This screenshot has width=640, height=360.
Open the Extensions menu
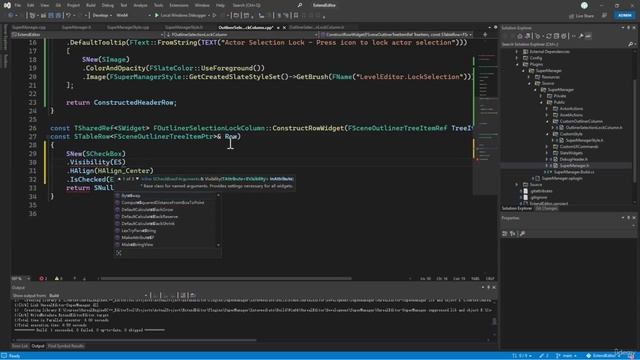179,5
